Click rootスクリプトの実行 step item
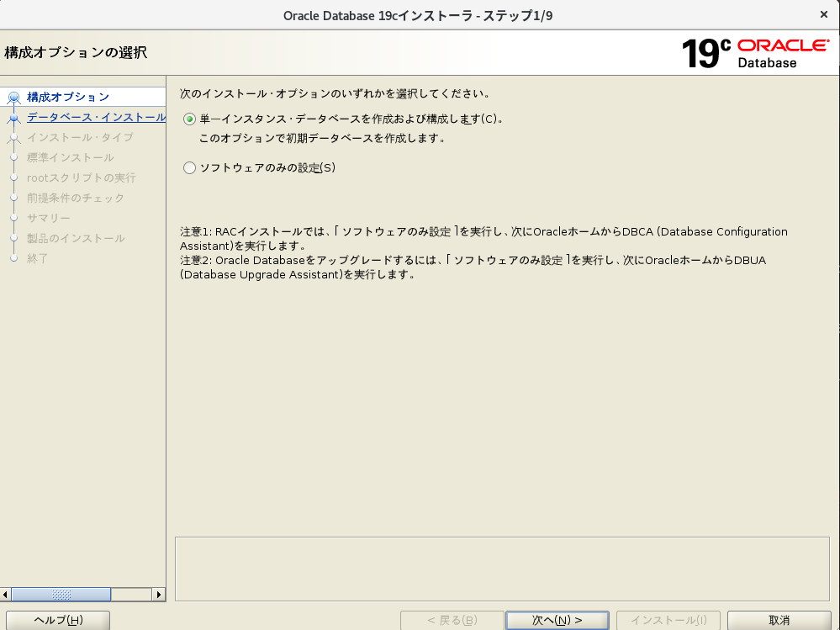Screen dimensions: 840x630 [81, 177]
